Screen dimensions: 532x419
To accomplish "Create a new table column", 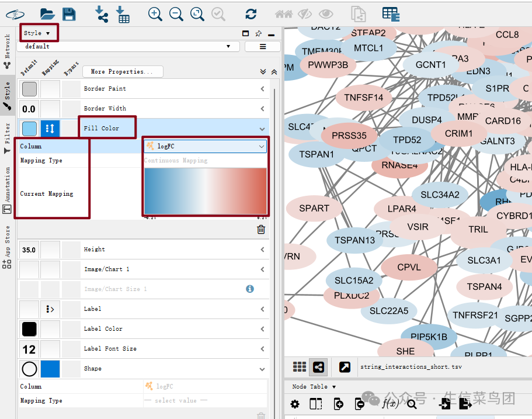I will click(x=338, y=404).
